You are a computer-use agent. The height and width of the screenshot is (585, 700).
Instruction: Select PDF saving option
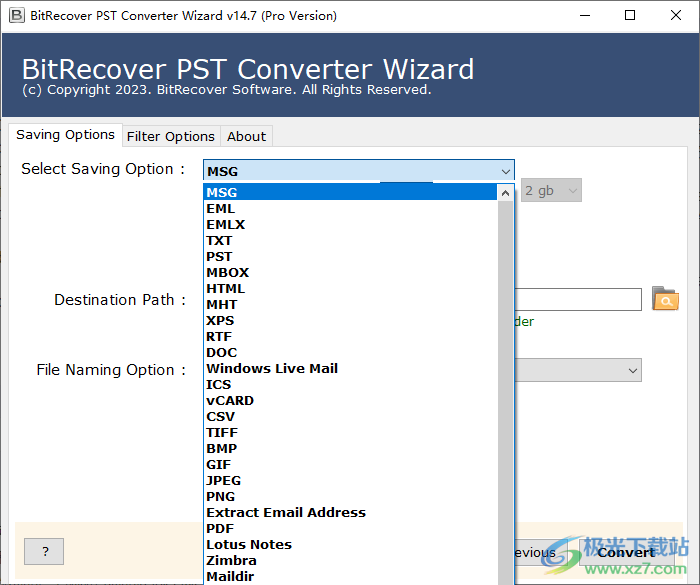pos(351,529)
